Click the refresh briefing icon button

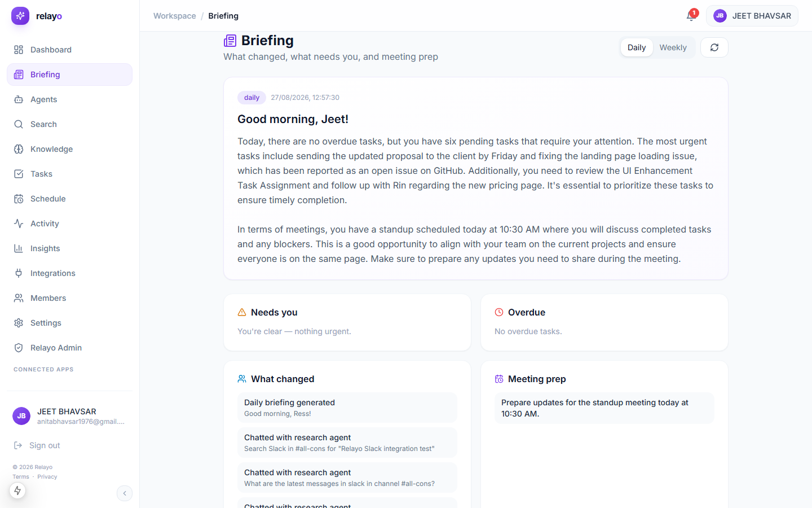pos(714,47)
